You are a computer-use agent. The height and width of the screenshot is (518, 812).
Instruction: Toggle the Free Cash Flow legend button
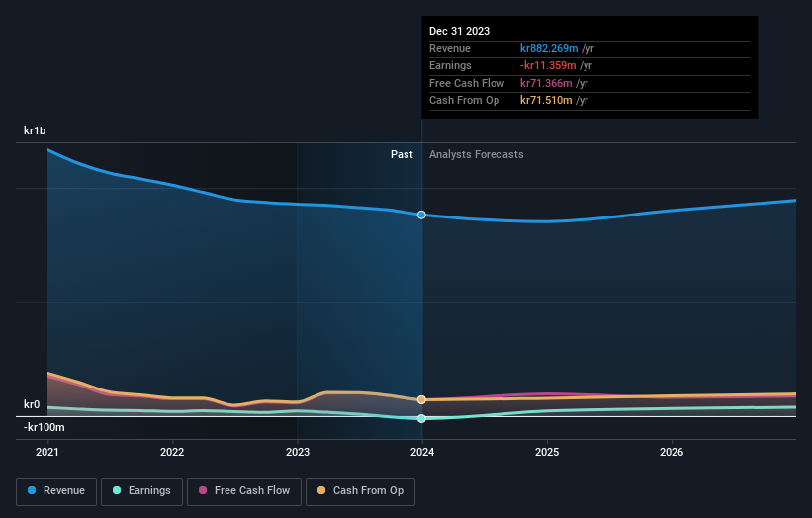click(244, 491)
